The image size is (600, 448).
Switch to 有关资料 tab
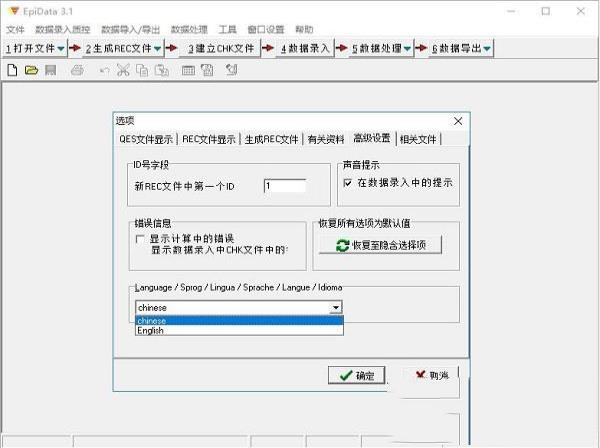[x=326, y=139]
